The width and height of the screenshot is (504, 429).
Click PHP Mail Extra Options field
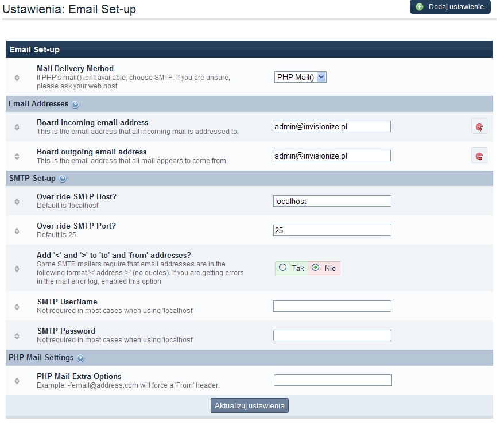point(332,380)
